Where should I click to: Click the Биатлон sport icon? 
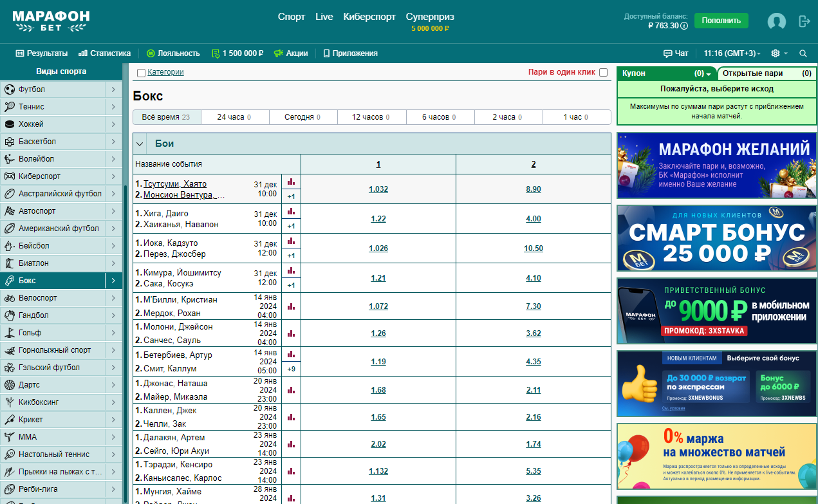click(10, 263)
